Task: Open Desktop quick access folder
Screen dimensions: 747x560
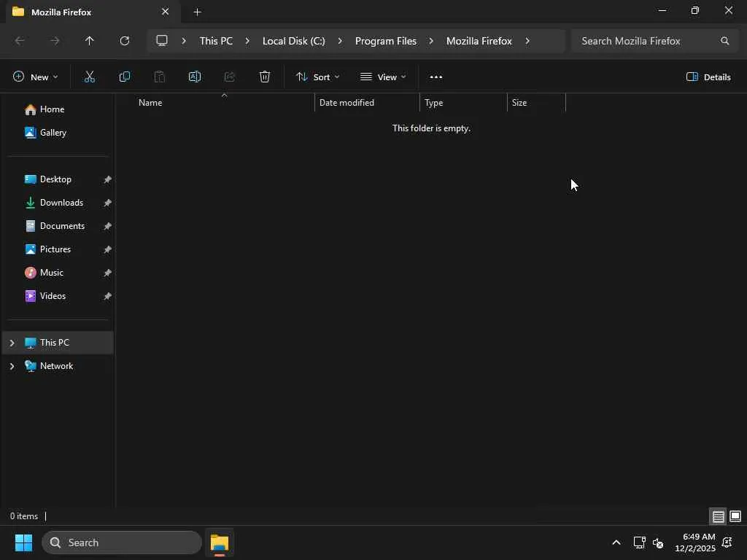Action: click(58, 179)
